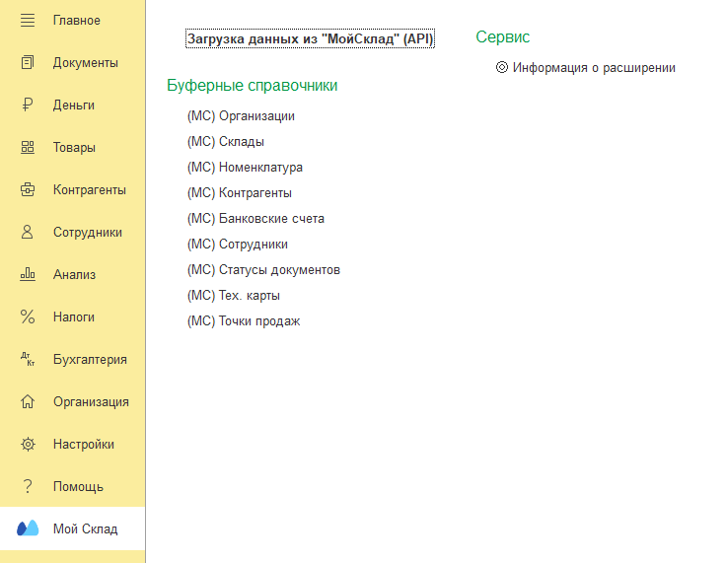Click the Документы document icon
Screen dimensions: 728x563
(28, 63)
